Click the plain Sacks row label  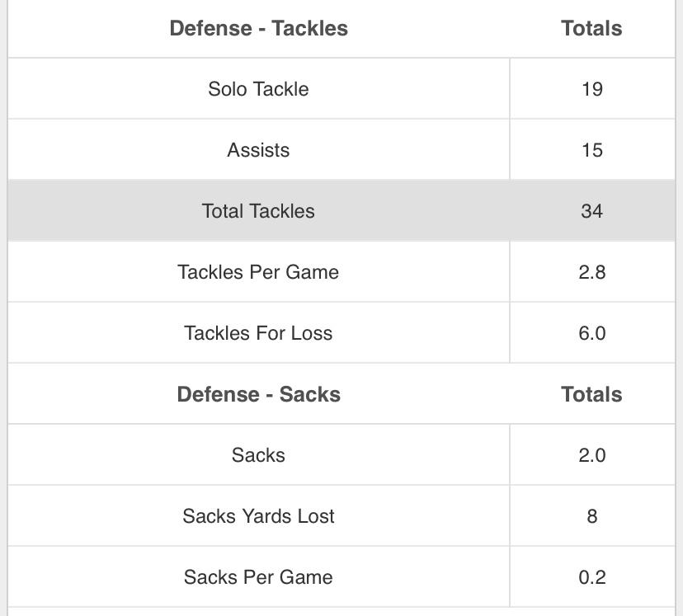(x=258, y=455)
